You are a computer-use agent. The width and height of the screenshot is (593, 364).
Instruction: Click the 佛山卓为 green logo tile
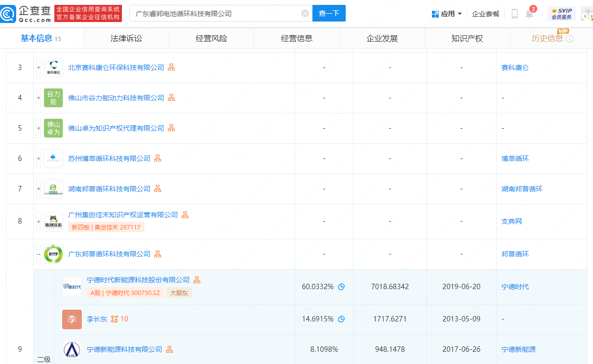53,128
